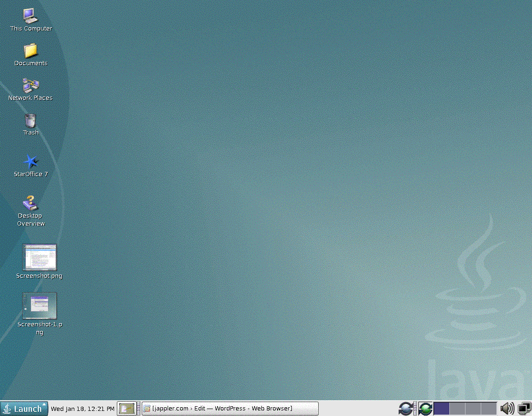Switch to the jappler.com WordPress browser window
The image size is (532, 416).
(x=230, y=409)
